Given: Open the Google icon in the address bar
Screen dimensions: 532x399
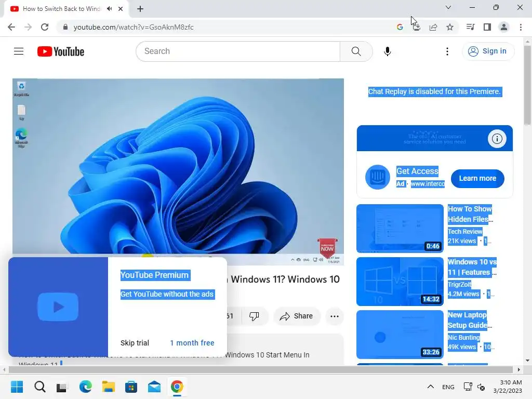Looking at the screenshot, I should pos(400,27).
